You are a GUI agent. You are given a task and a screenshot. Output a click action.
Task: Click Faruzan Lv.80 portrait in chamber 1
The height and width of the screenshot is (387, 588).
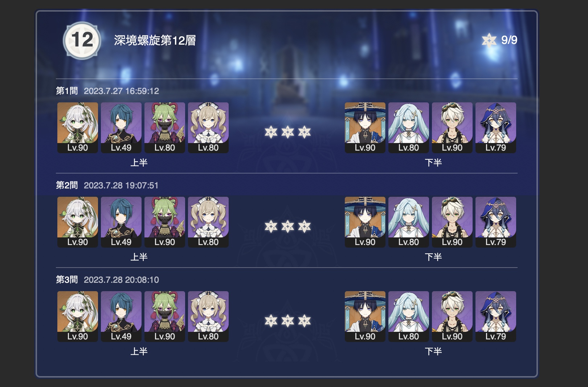coord(409,127)
